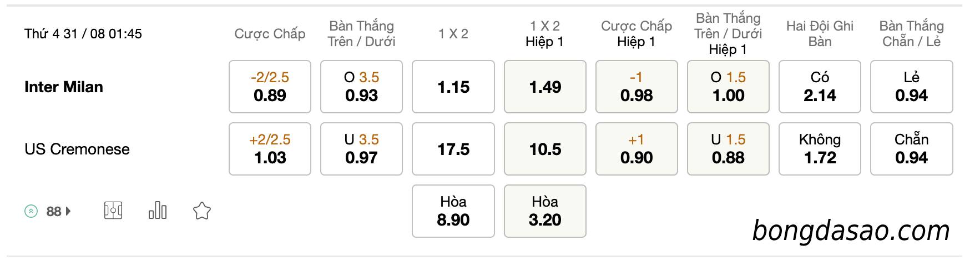Choose first-half Inter Milan win 1.49
Screen dimensions: 980x260
click(x=545, y=87)
